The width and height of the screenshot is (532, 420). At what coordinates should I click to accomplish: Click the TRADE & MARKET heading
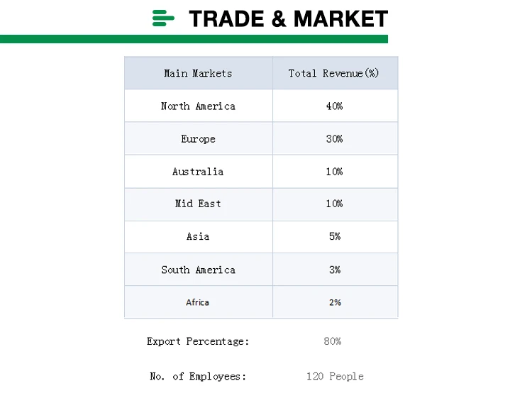pos(288,19)
